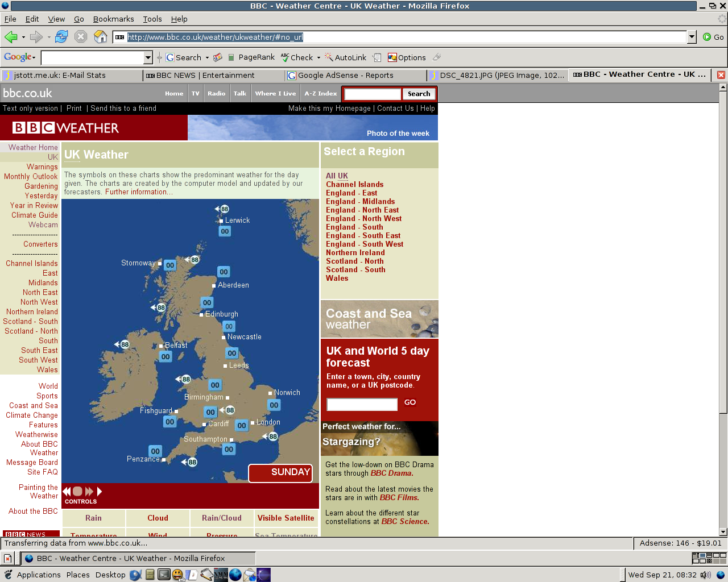Select the Cloud map type
Image resolution: width=728 pixels, height=582 pixels.
pos(158,518)
